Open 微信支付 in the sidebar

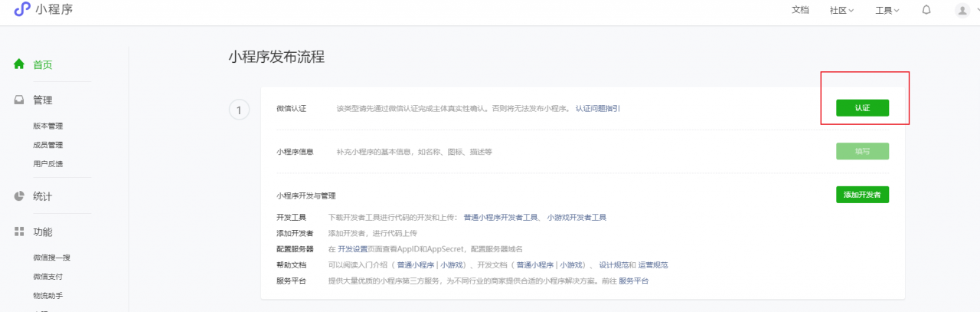pos(47,277)
